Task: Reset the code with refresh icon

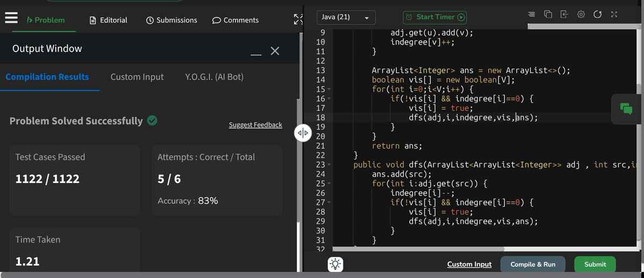Action: [597, 14]
